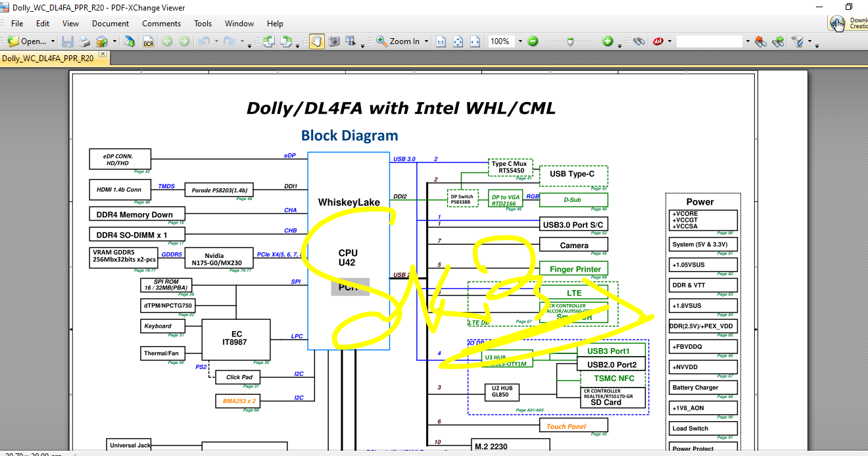Click the Redo arrow icon
The height and width of the screenshot is (456, 868).
pos(229,41)
